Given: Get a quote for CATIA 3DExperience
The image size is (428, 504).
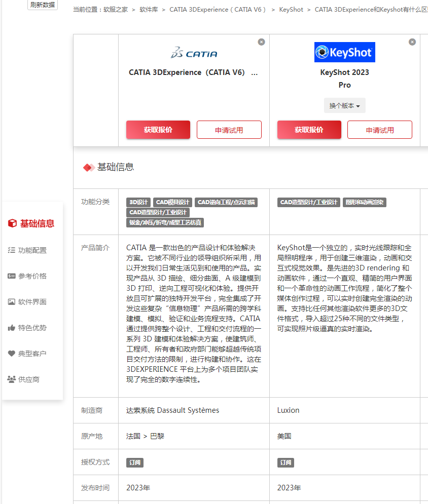Looking at the screenshot, I should pyautogui.click(x=158, y=130).
